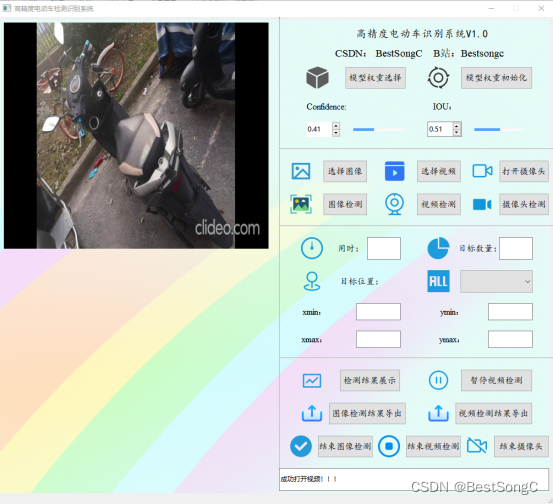Click the 选择视频 button
The width and height of the screenshot is (553, 504).
(439, 171)
